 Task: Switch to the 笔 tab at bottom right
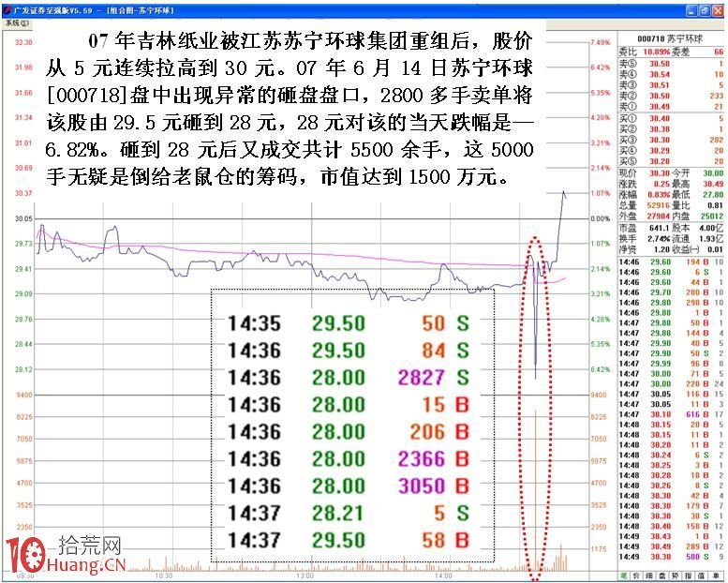pos(624,576)
